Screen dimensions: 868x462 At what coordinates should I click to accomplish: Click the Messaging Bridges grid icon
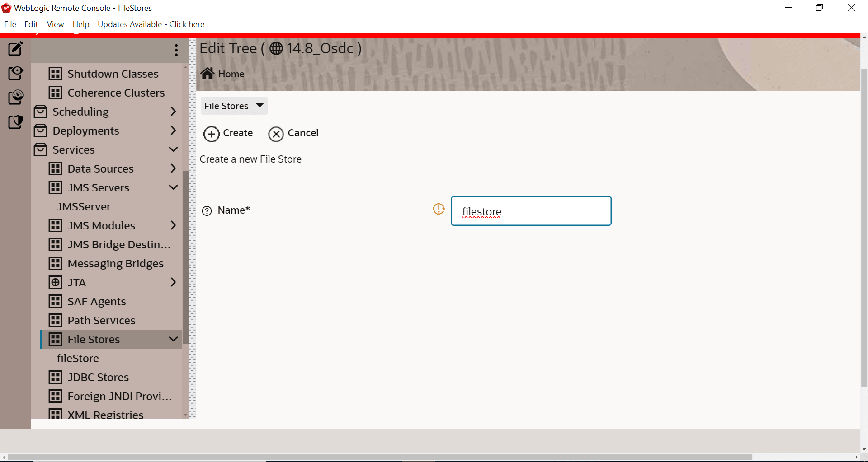pyautogui.click(x=56, y=263)
